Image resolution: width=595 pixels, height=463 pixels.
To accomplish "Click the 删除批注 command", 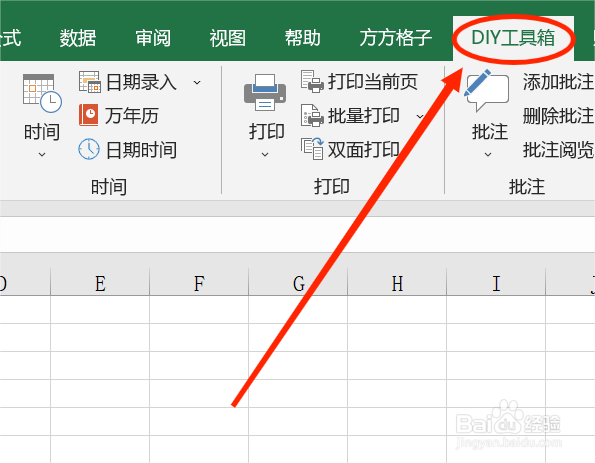I will point(559,116).
